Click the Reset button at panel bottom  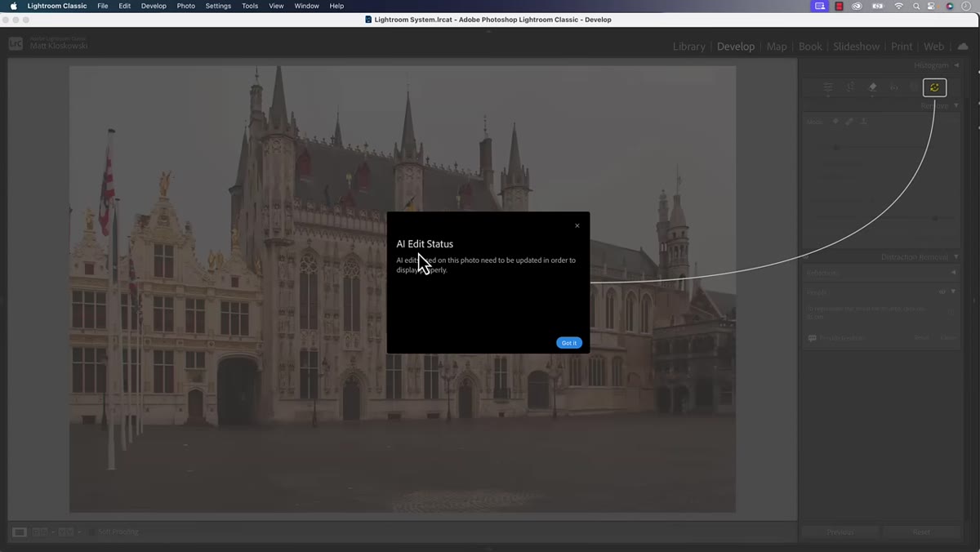(921, 532)
